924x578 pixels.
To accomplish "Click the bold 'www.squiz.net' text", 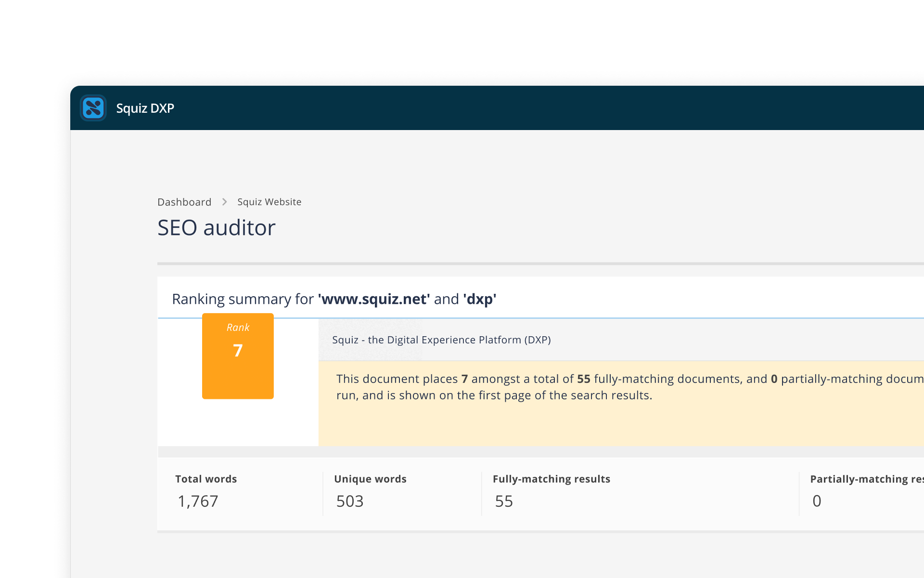I will [374, 299].
